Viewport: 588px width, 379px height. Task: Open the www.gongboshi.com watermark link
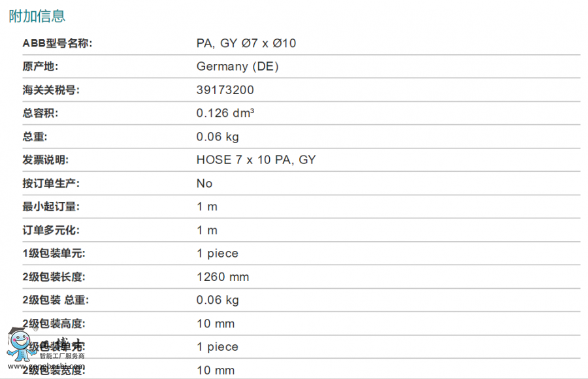click(x=46, y=366)
